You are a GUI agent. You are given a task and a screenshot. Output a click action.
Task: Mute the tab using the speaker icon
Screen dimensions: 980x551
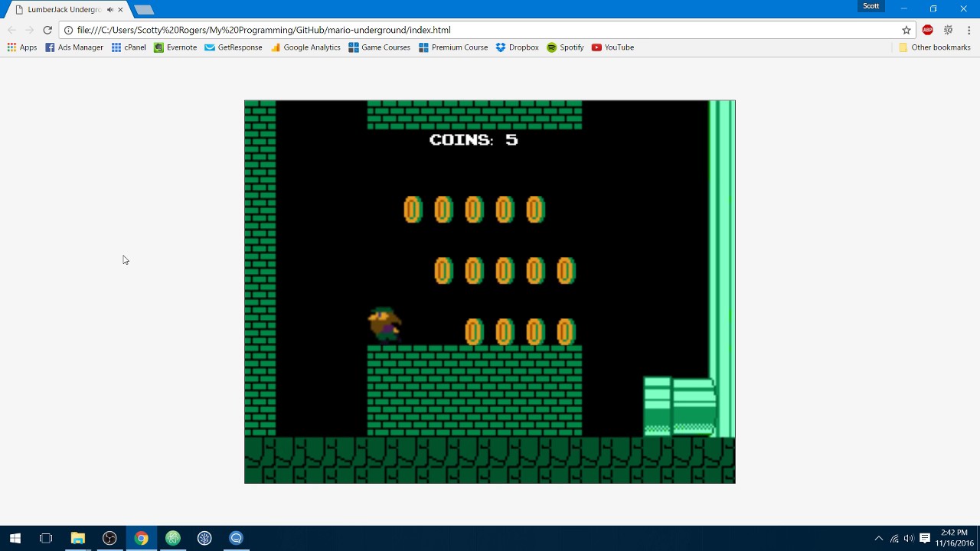coord(110,10)
